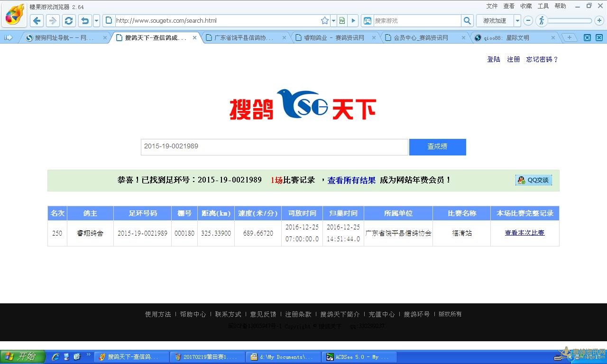The image size is (607, 364).
Task: Click the 查看所有结果 link
Action: pyautogui.click(x=351, y=180)
